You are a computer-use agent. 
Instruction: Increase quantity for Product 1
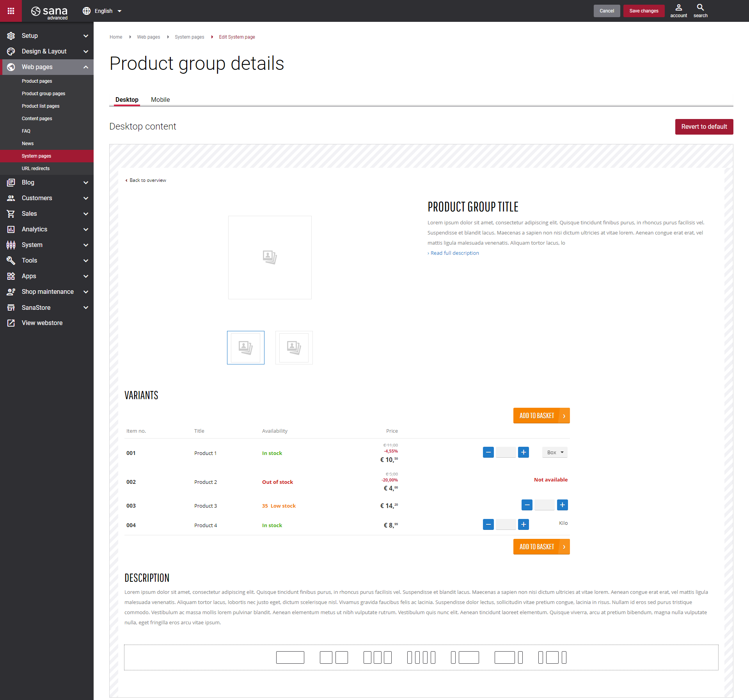(x=524, y=452)
